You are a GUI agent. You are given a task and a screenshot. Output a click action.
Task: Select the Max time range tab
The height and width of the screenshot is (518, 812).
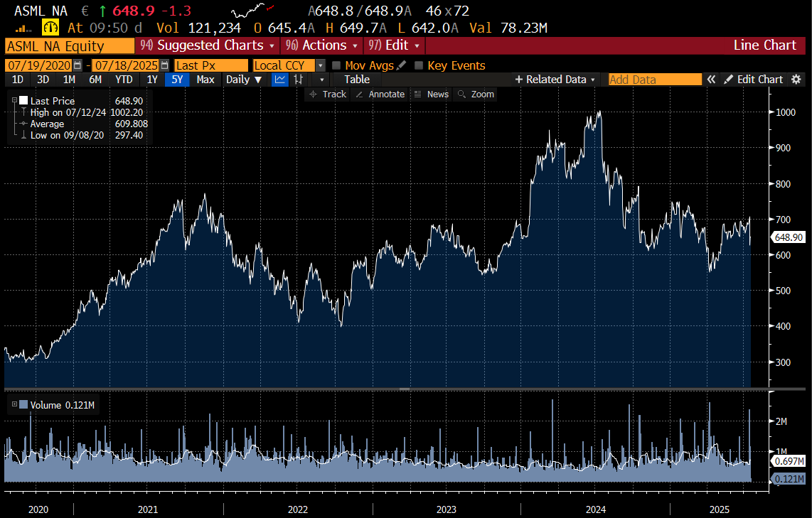click(x=205, y=80)
